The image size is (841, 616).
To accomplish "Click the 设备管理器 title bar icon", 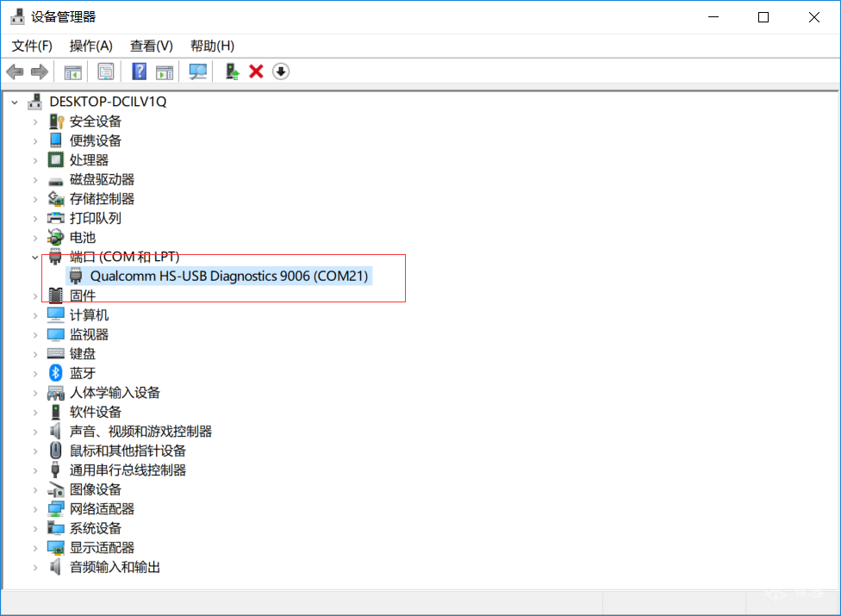I will [18, 16].
